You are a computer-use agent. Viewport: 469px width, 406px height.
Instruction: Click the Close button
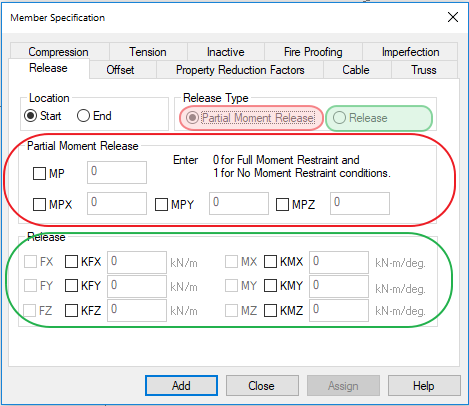click(x=262, y=386)
